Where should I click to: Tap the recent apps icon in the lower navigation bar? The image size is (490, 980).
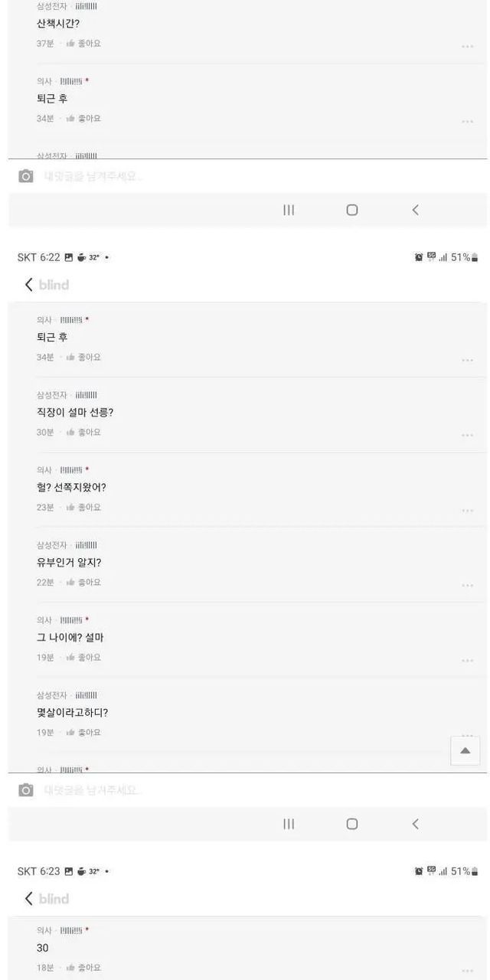pos(289,824)
